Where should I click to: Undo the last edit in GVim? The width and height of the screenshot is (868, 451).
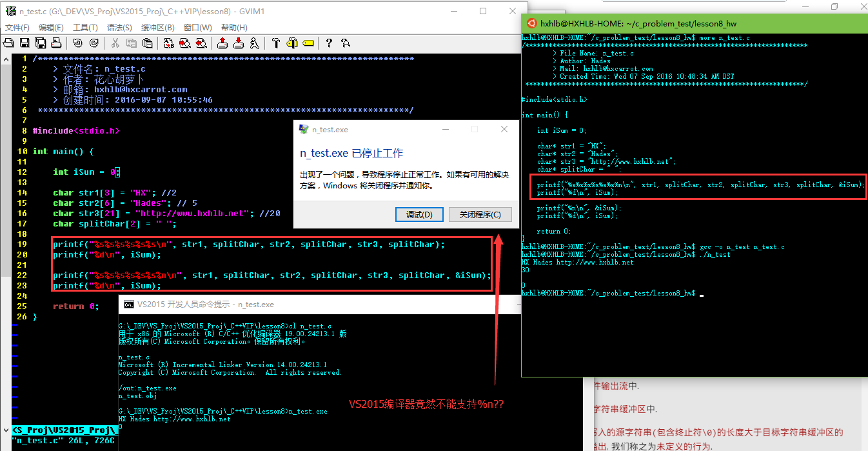pyautogui.click(x=77, y=43)
